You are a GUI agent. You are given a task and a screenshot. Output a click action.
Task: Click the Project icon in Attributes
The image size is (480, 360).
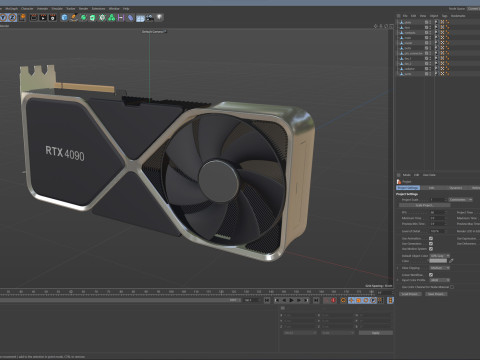pyautogui.click(x=399, y=181)
